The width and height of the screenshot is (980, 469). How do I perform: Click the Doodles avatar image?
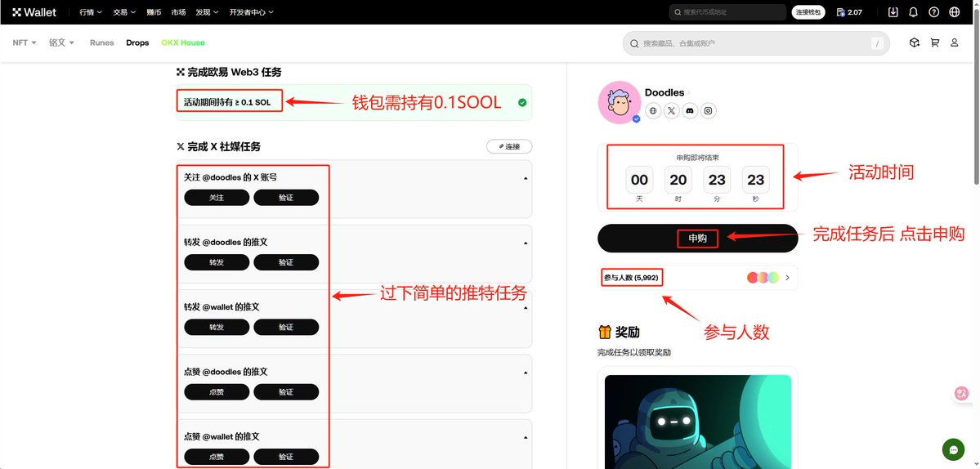pyautogui.click(x=619, y=102)
